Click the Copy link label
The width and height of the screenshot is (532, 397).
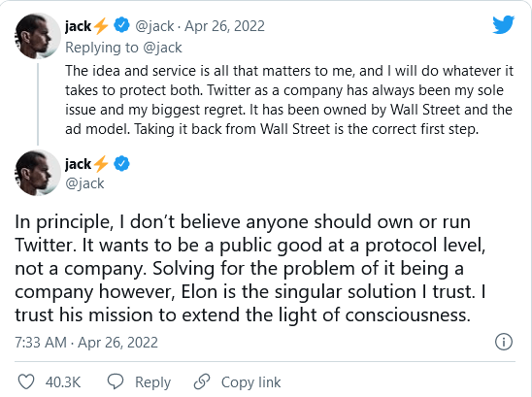[251, 382]
